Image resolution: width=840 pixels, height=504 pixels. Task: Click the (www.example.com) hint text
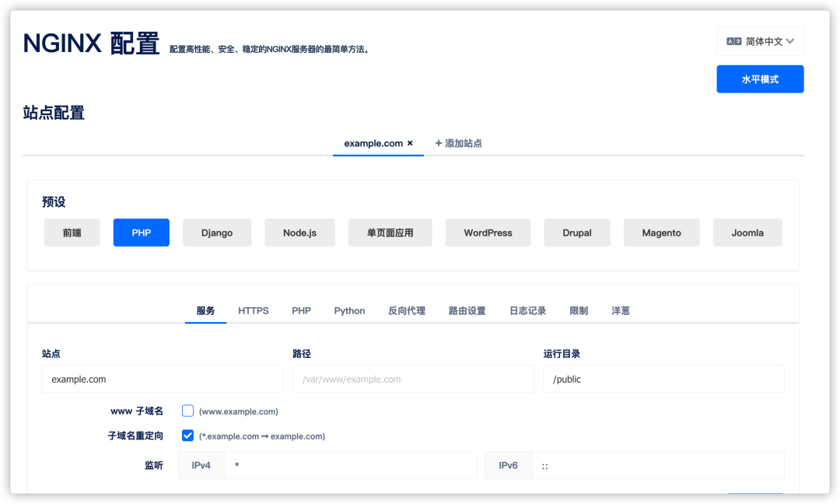click(x=239, y=411)
